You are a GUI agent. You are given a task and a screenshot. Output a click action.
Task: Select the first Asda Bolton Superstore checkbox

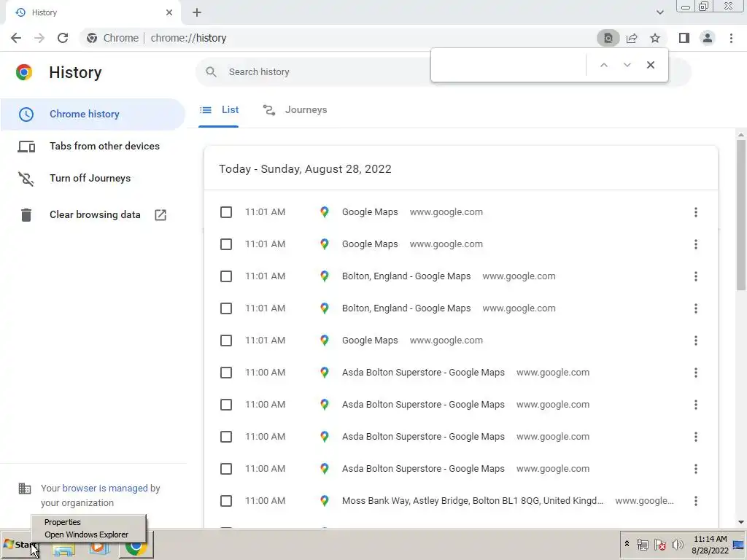226,373
